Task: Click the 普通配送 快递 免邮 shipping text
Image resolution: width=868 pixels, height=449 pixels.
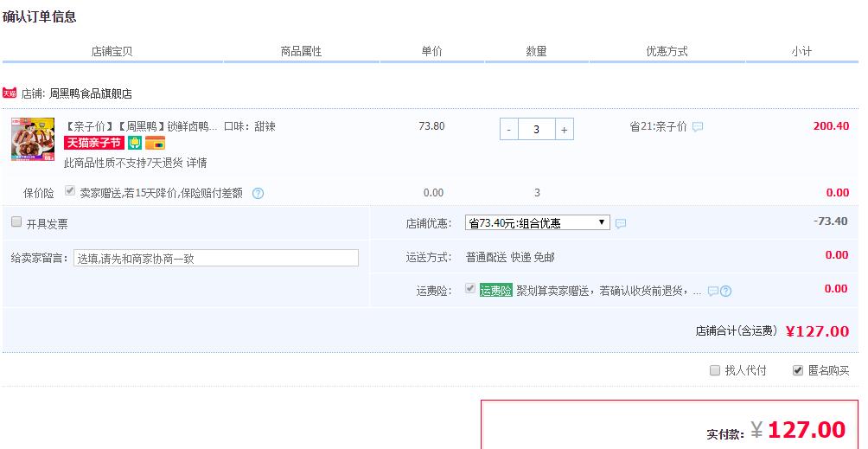Action: click(x=510, y=258)
